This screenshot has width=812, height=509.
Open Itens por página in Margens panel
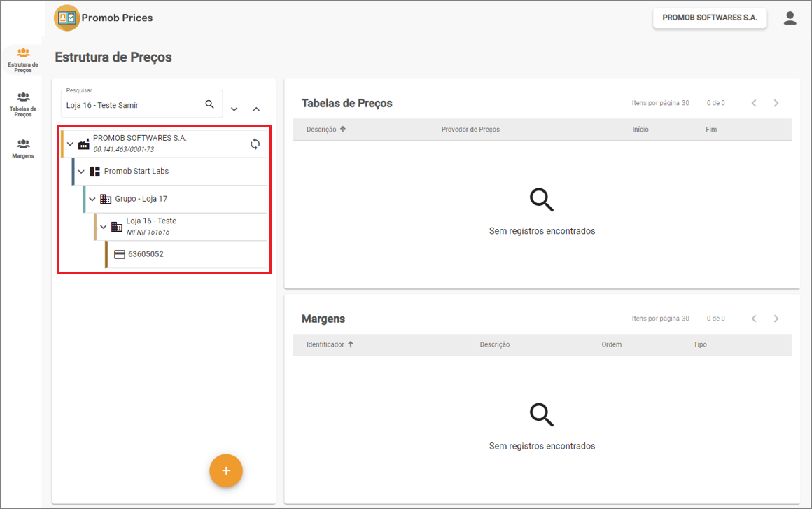tap(660, 319)
